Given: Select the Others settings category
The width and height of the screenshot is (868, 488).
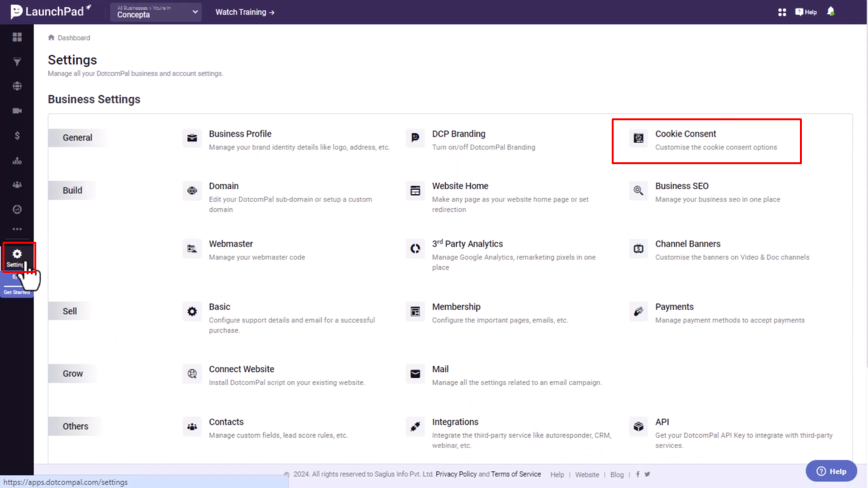Looking at the screenshot, I should [76, 426].
